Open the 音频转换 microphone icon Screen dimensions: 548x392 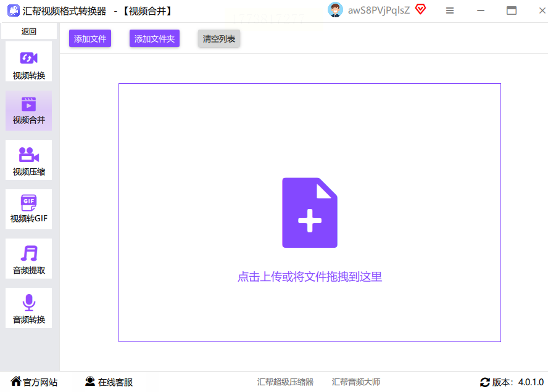pos(28,302)
